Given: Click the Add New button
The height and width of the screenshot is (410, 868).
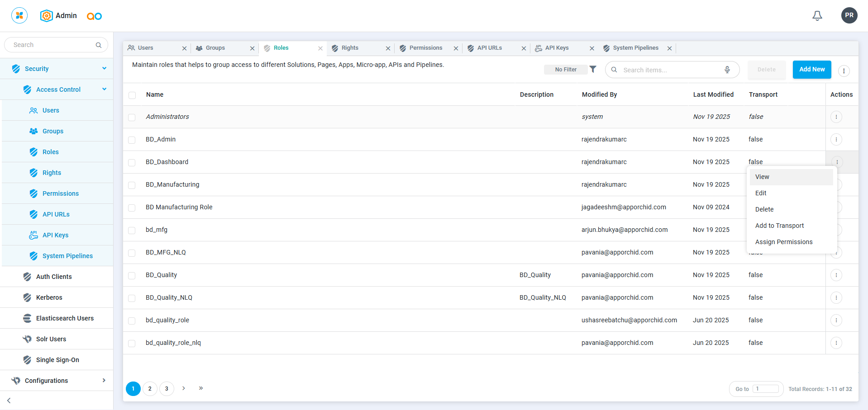Looking at the screenshot, I should point(811,70).
